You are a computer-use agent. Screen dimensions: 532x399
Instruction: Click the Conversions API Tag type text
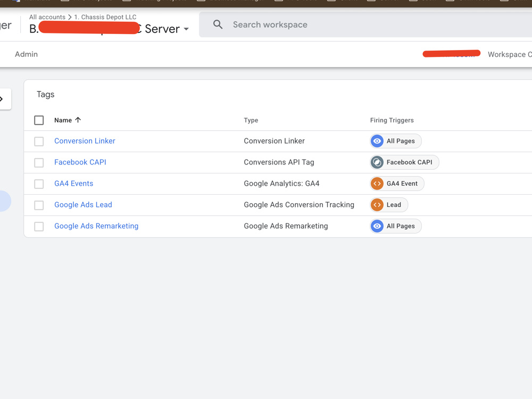click(279, 162)
